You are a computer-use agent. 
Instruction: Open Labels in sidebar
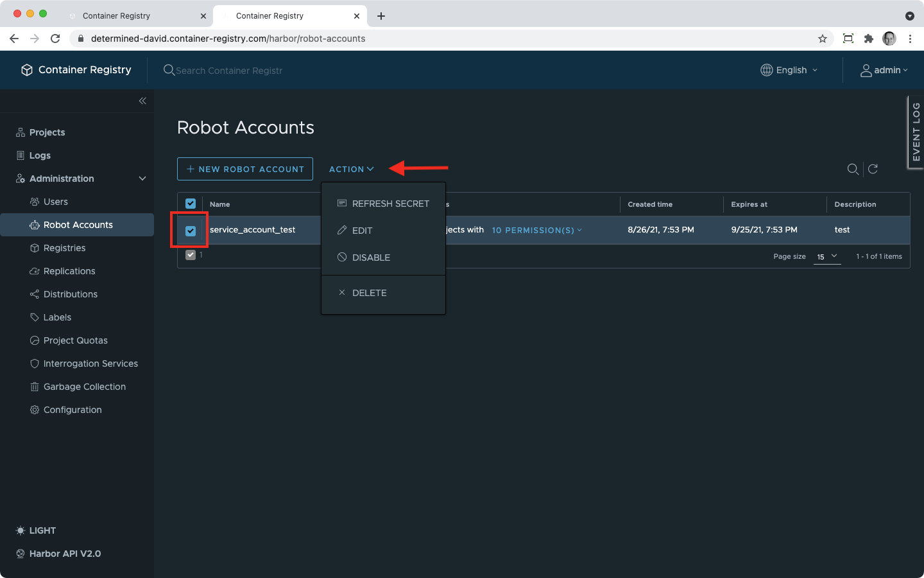pos(57,317)
